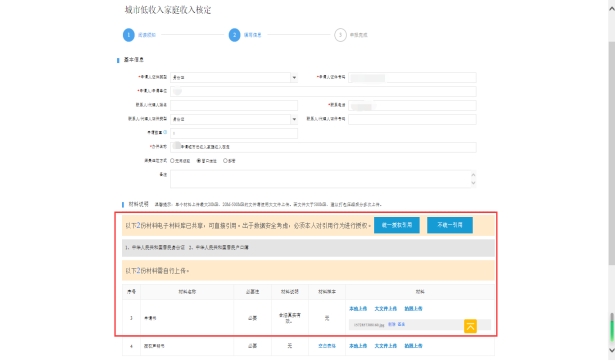Select the first 结果领取方式 radio option
The width and height of the screenshot is (615, 361).
172,160
